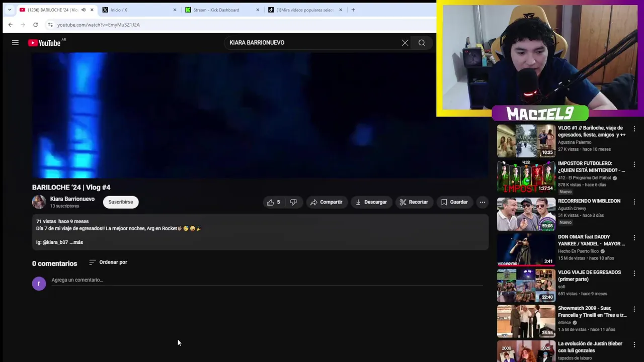Click the video player area
The height and width of the screenshot is (362, 644).
click(x=260, y=115)
